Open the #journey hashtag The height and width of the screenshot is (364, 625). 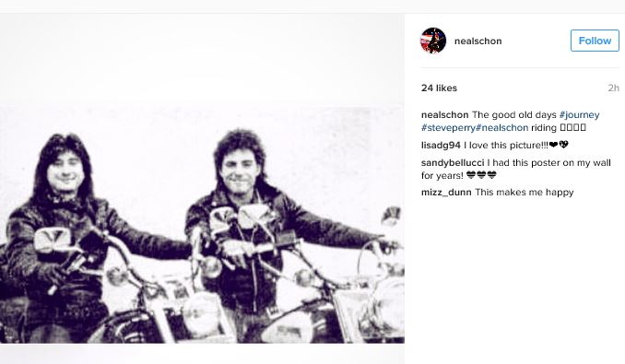click(579, 114)
